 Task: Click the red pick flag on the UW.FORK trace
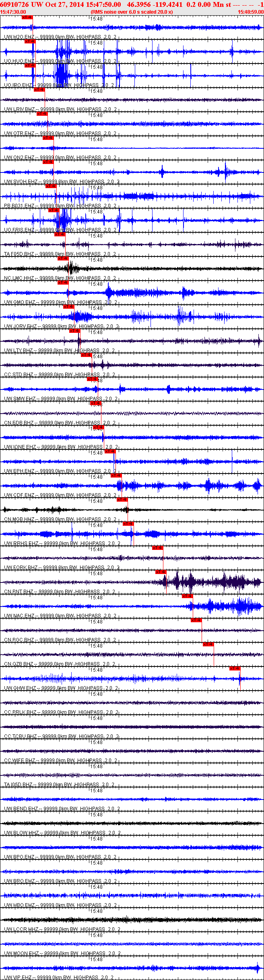[x=157, y=548]
